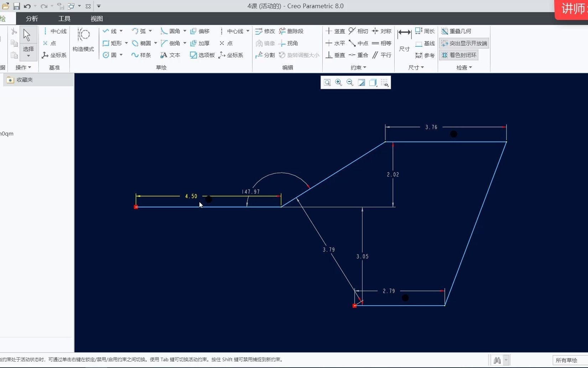The height and width of the screenshot is (368, 588).
Task: Apply the 竖直 vertical constraint
Action: coord(335,31)
